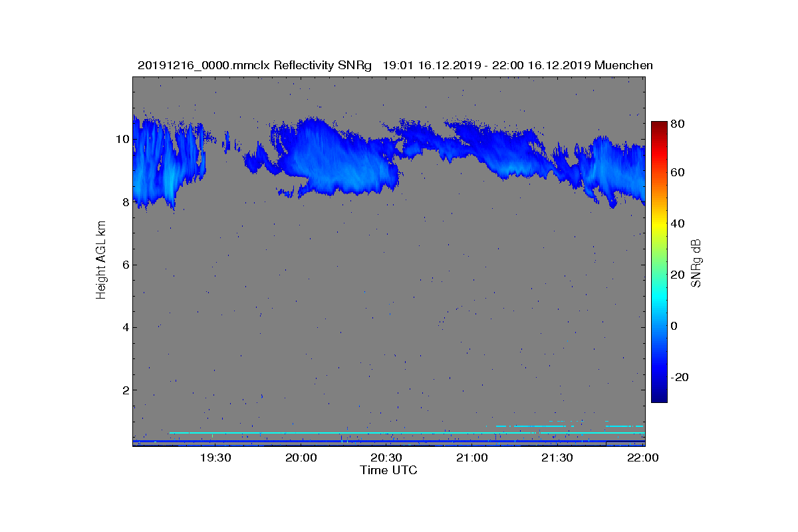Click the yellow band of the colorbar
Screen dimensions: 798x532
tap(659, 225)
